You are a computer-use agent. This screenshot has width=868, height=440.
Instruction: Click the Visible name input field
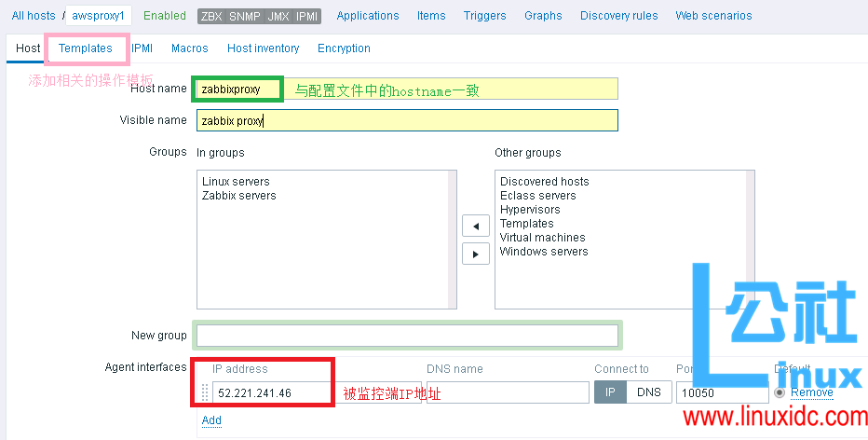(x=407, y=120)
